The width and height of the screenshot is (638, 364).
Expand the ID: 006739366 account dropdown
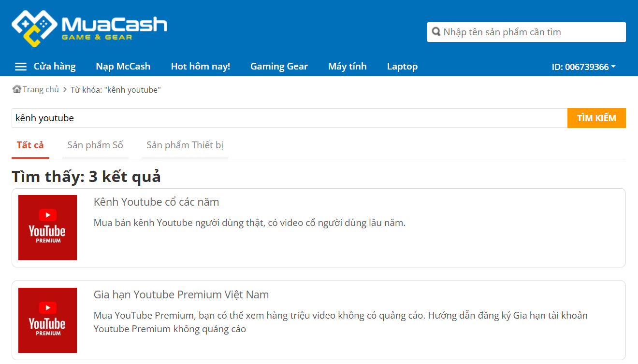tap(583, 67)
